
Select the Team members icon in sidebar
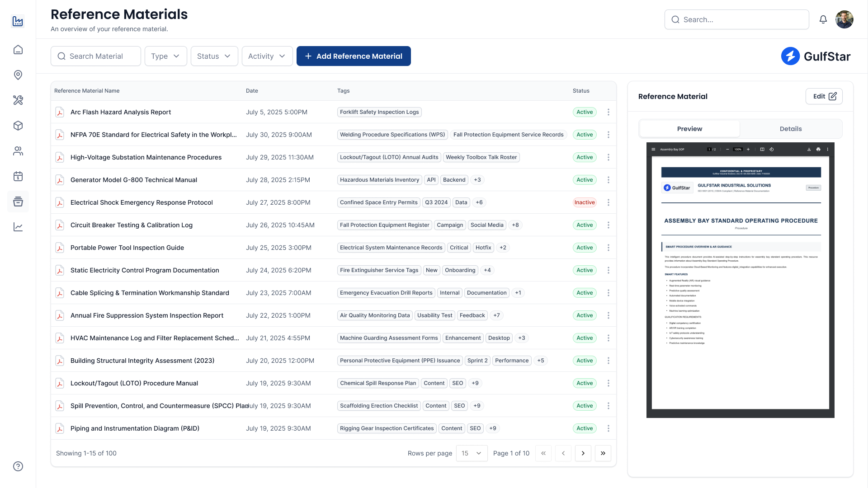click(x=18, y=151)
